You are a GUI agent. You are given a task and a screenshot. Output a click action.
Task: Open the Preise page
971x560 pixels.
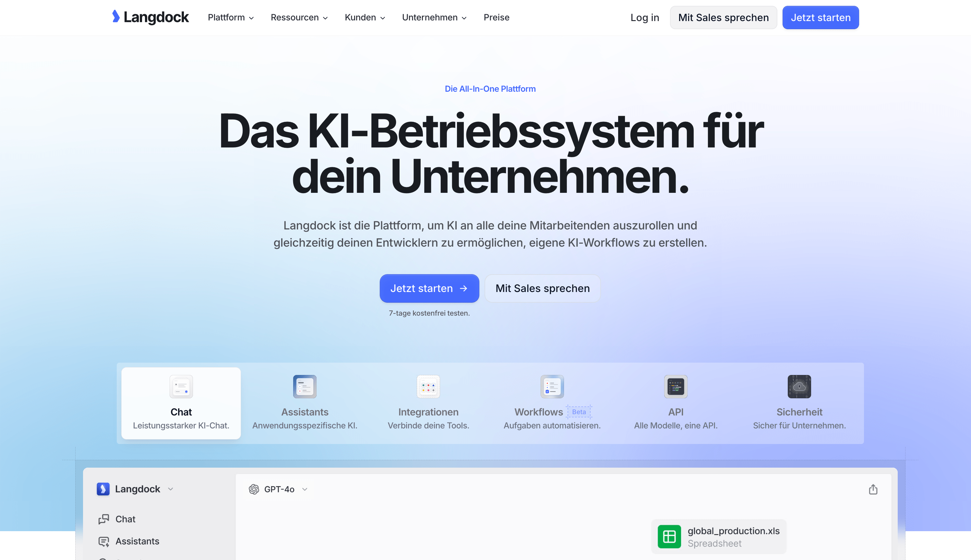click(496, 17)
